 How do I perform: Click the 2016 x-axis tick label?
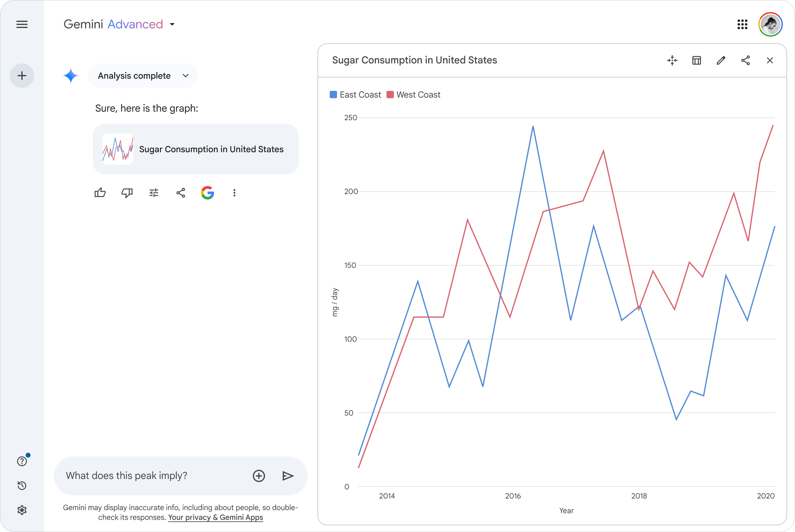[513, 496]
